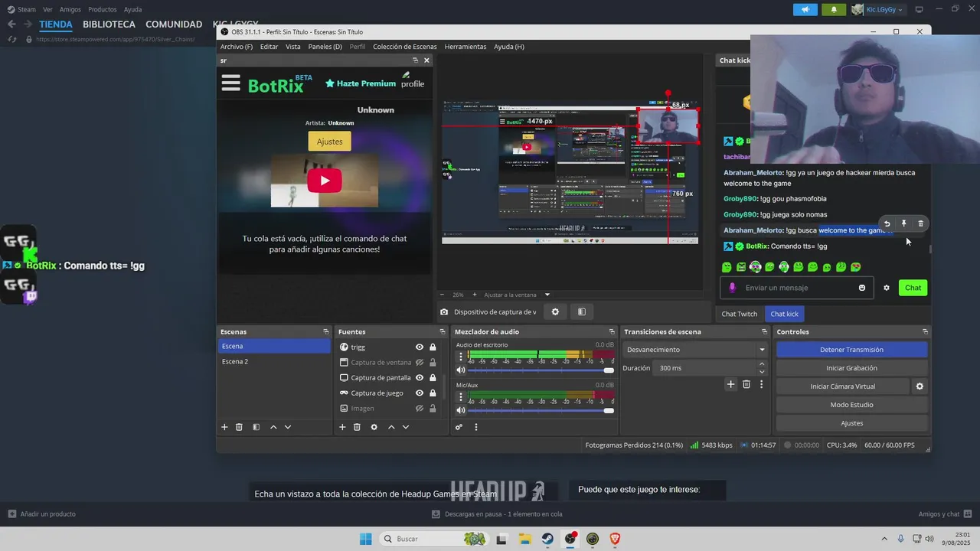This screenshot has width=980, height=551.
Task: Move the source up in the Fuentes toolbar
Action: 391,427
